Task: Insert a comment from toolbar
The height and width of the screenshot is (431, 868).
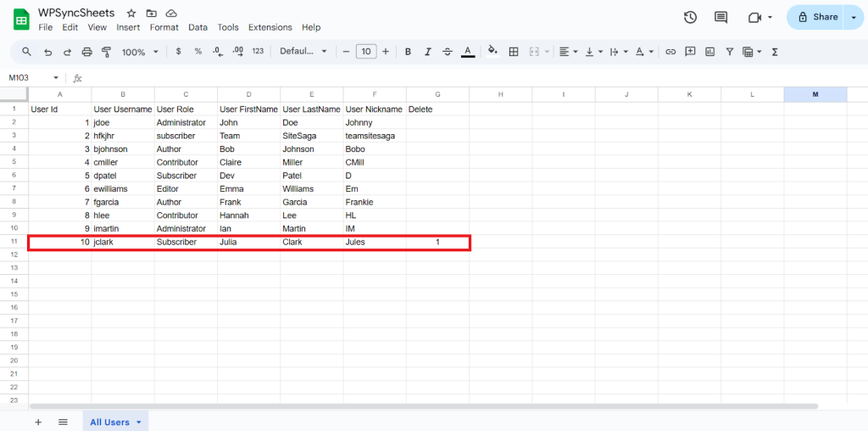Action: (x=690, y=52)
